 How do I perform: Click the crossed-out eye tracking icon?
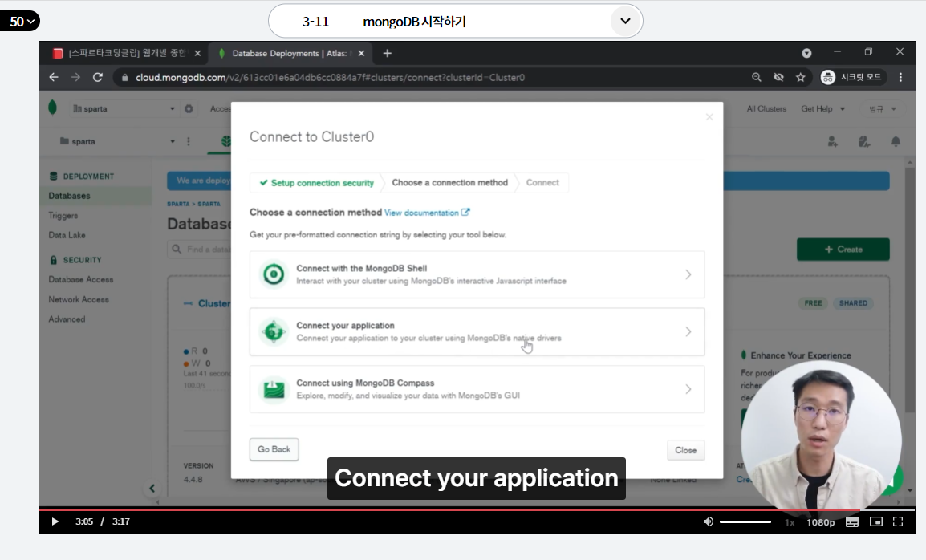[x=778, y=77]
